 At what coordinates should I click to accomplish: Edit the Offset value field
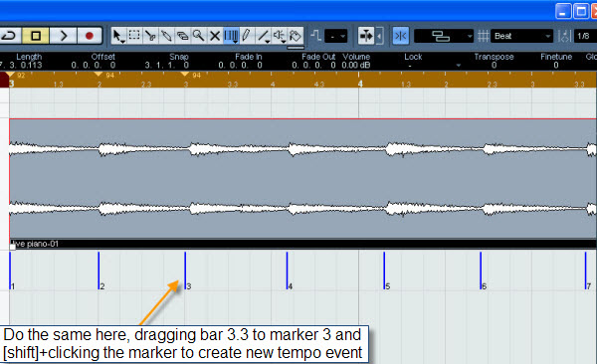(94, 65)
